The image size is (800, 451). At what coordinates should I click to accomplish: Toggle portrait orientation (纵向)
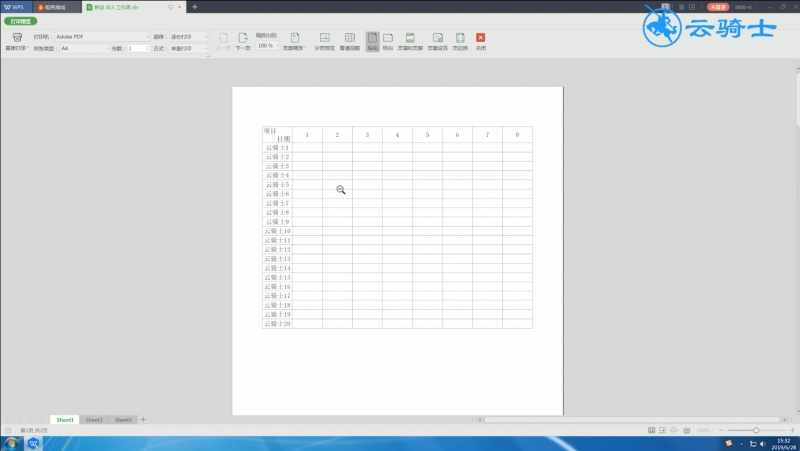372,41
